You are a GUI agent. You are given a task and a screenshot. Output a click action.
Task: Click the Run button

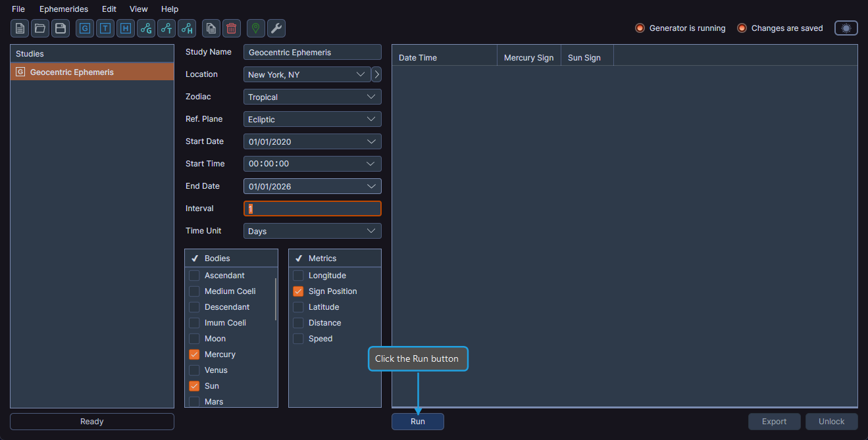[417, 421]
